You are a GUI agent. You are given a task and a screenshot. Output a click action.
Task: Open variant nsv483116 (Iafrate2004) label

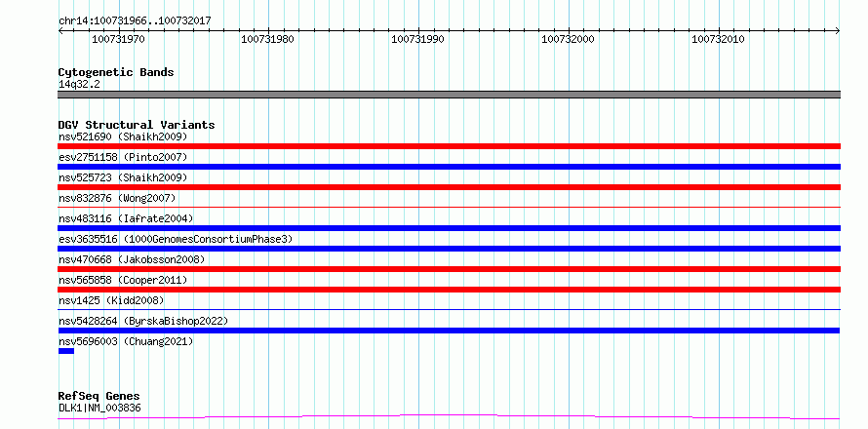126,218
